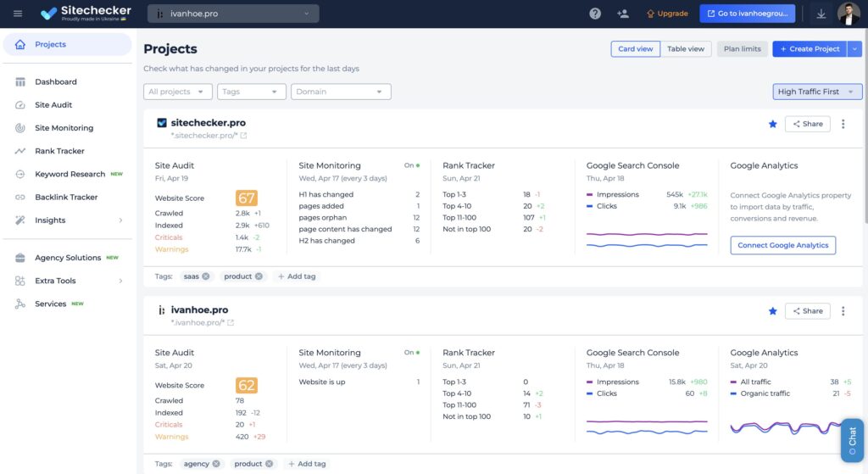Add tag to ivanhoe.pro project
The image size is (868, 474).
[307, 464]
